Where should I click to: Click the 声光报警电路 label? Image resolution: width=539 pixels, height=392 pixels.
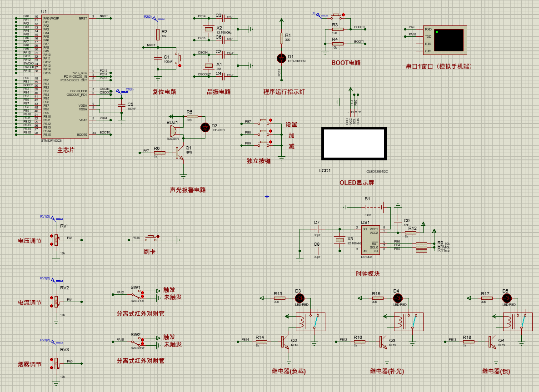point(188,190)
